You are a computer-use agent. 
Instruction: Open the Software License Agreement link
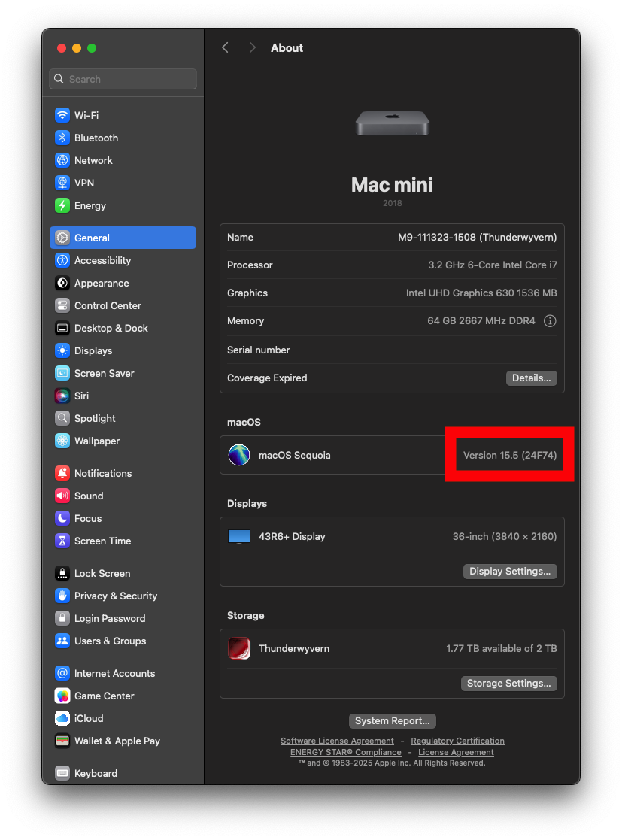pyautogui.click(x=337, y=741)
